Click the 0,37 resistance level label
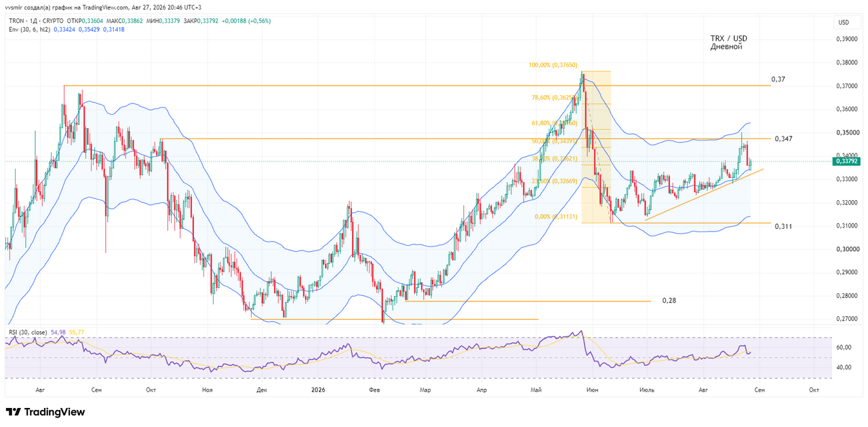This screenshot has height=427, width=868. (777, 79)
